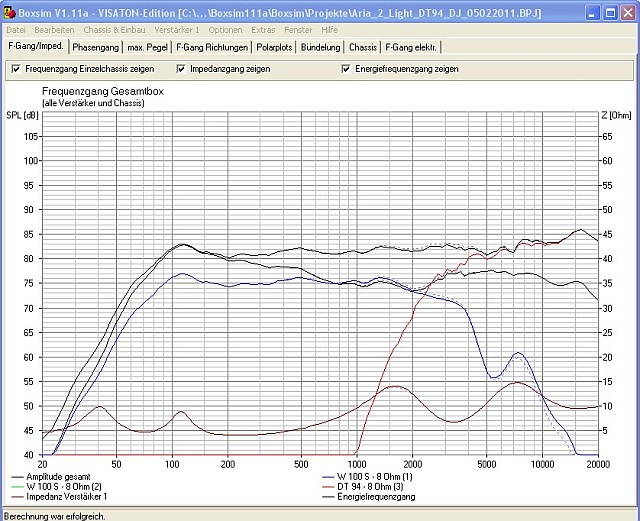Open the Chassis & Einbau menu
This screenshot has height=521, width=640.
pos(114,30)
